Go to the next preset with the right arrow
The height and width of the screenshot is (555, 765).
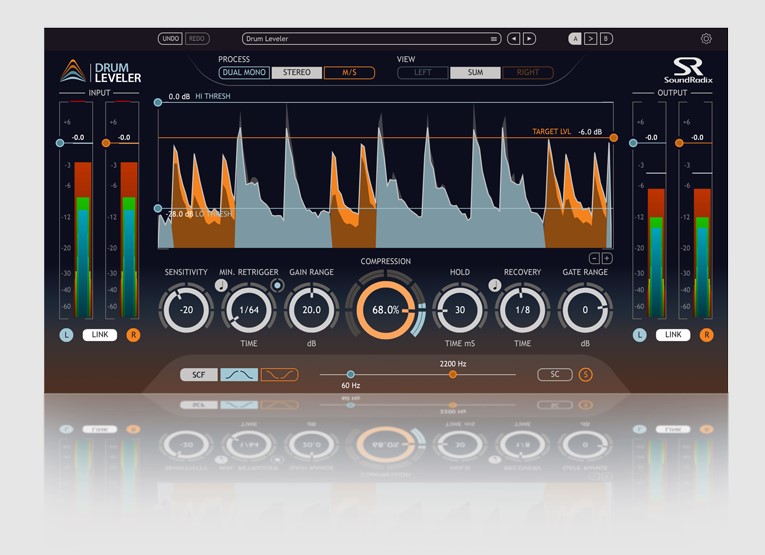(529, 39)
